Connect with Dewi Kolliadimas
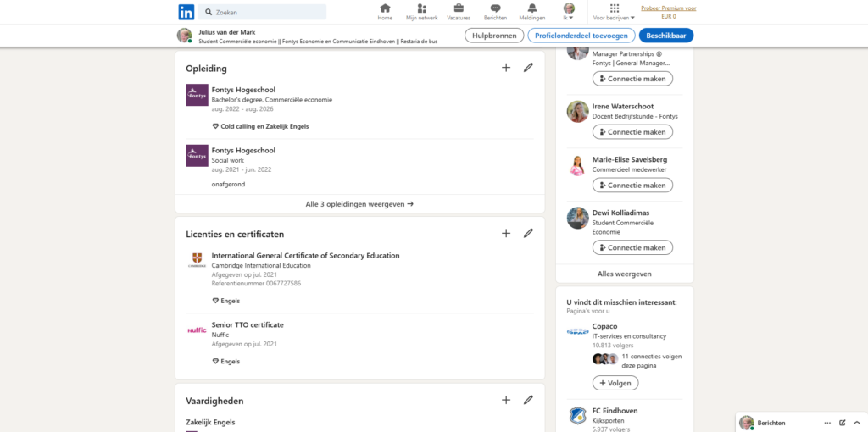 click(632, 247)
